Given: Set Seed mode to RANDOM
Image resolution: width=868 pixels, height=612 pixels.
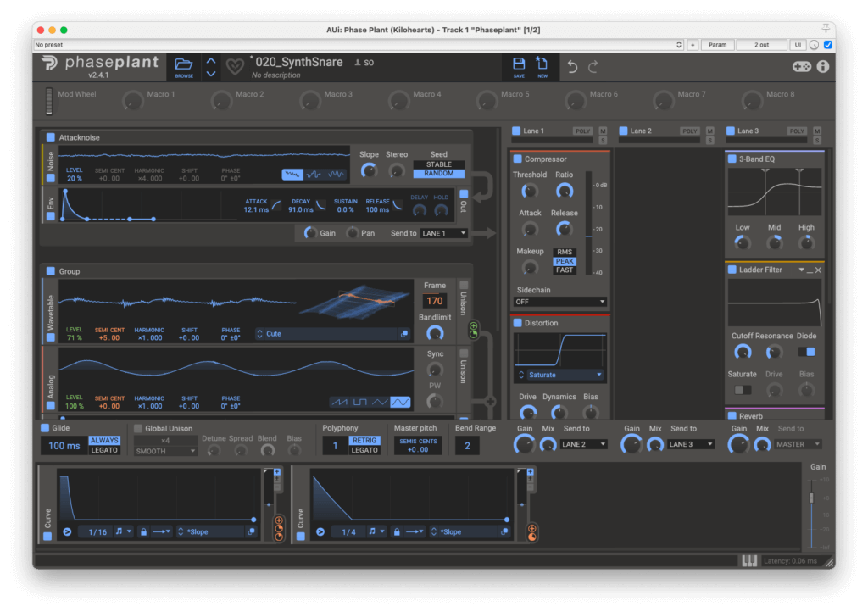Looking at the screenshot, I should click(439, 173).
